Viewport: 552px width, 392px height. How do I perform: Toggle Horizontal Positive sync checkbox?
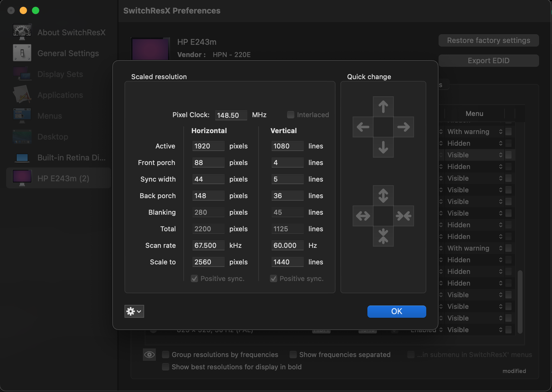coord(194,279)
